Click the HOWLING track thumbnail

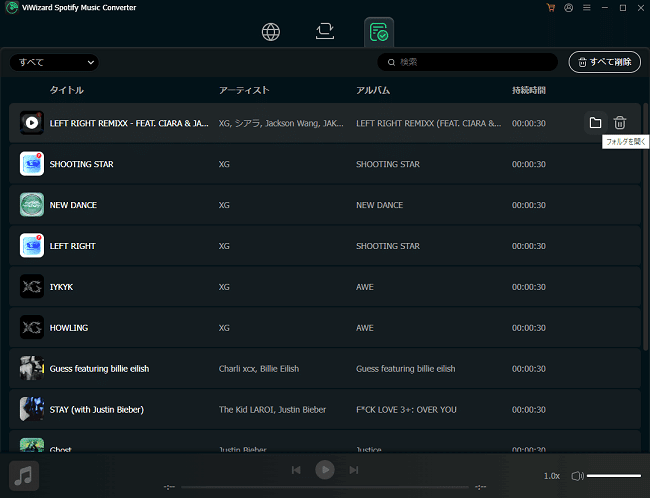[32, 327]
